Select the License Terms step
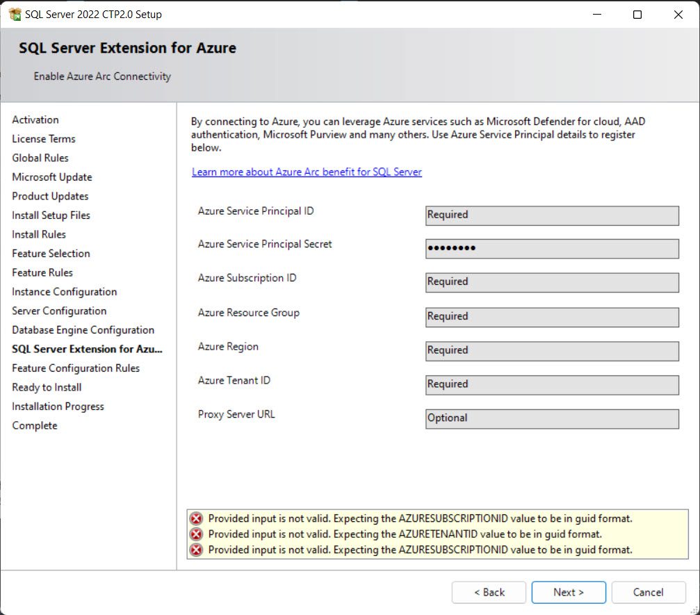This screenshot has height=615, width=700. pyautogui.click(x=44, y=139)
